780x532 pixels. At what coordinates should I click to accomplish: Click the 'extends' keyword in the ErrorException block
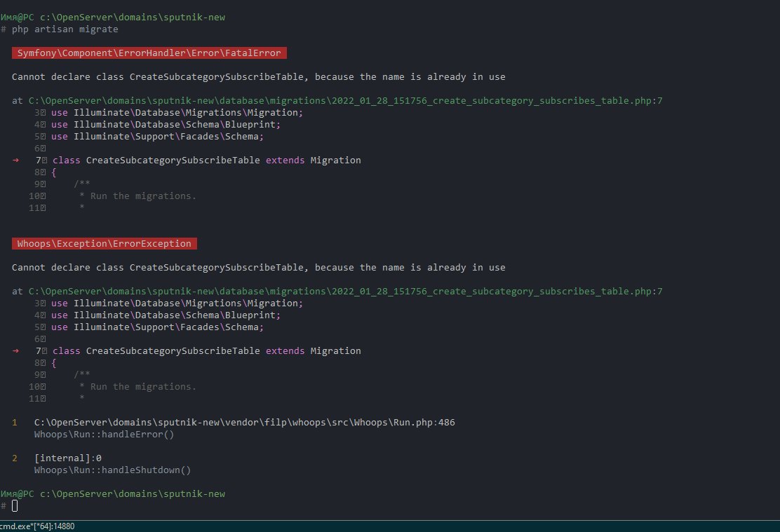click(x=285, y=351)
